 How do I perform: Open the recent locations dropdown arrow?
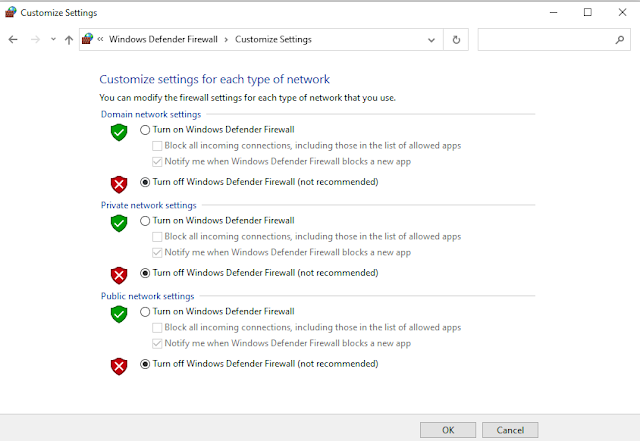[x=53, y=40]
